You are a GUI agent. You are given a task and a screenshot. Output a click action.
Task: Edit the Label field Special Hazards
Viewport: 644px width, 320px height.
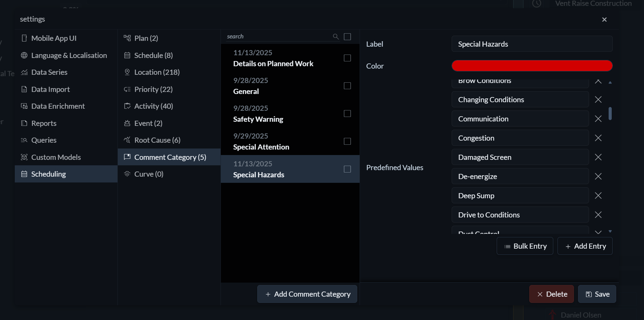532,44
